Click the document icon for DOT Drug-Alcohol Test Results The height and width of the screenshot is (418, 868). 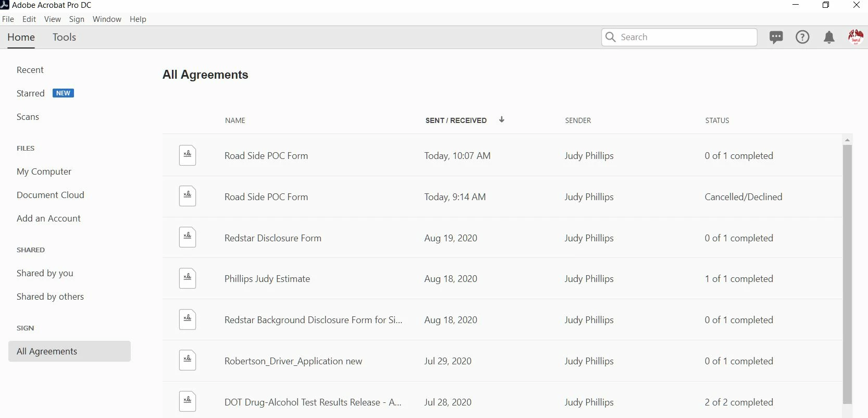[188, 401]
